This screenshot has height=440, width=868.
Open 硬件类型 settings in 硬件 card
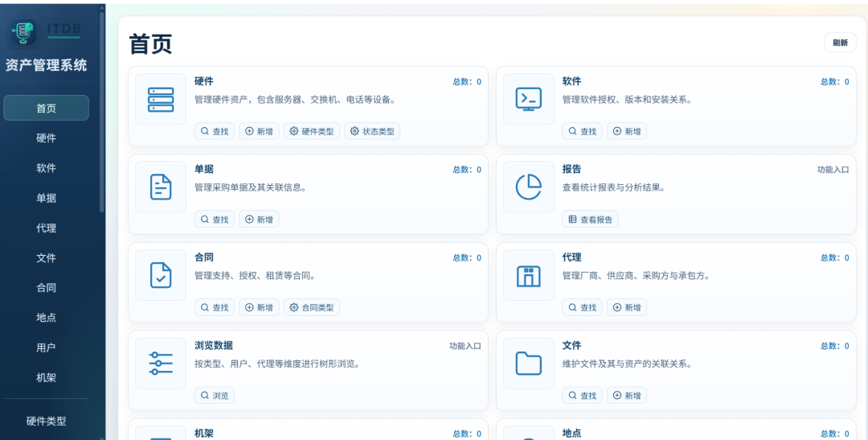pyautogui.click(x=312, y=131)
